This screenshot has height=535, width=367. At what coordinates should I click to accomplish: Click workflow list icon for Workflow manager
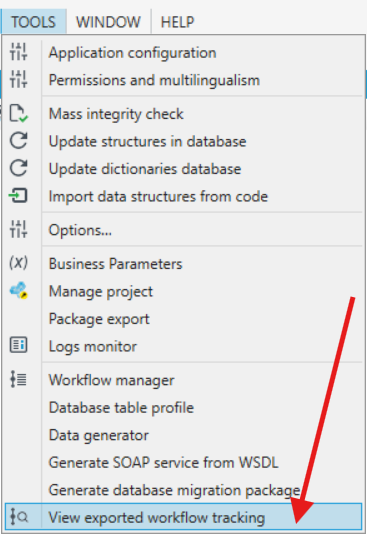[18, 379]
